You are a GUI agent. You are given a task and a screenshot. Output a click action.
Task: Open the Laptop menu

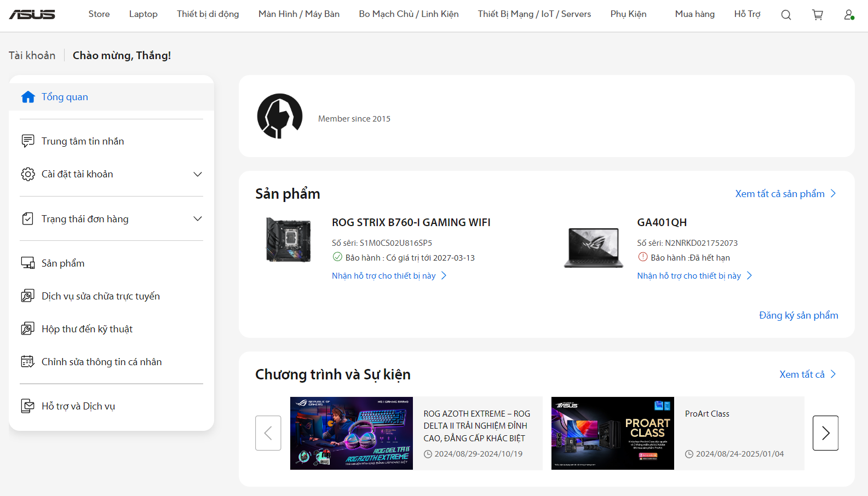coord(143,14)
